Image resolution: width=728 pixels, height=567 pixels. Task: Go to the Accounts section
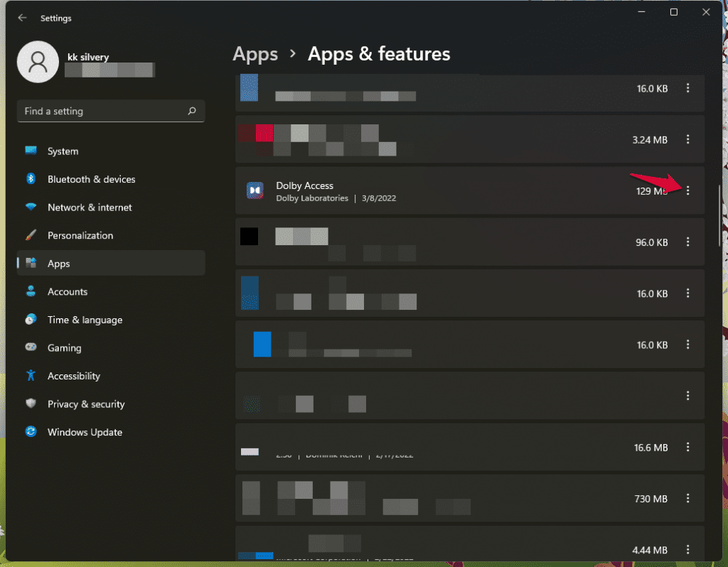(x=68, y=292)
